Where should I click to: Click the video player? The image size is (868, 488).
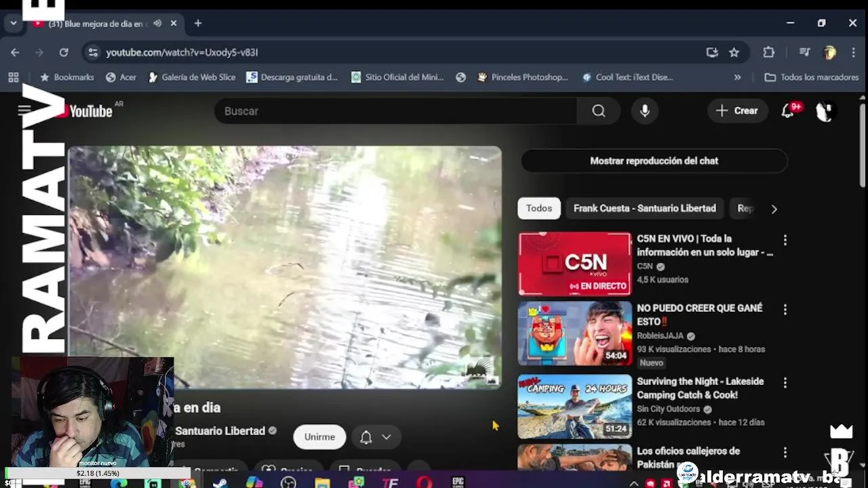pos(285,267)
